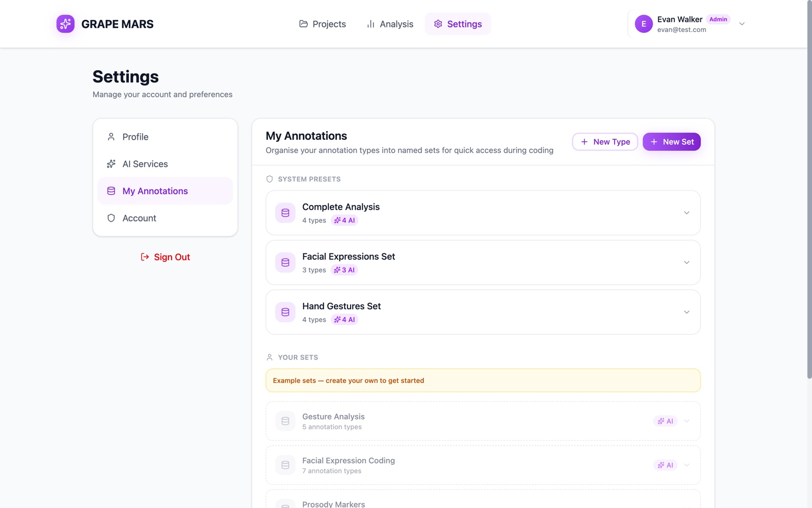The width and height of the screenshot is (812, 508).
Task: Click the Gesture Analysis set icon
Action: click(285, 421)
